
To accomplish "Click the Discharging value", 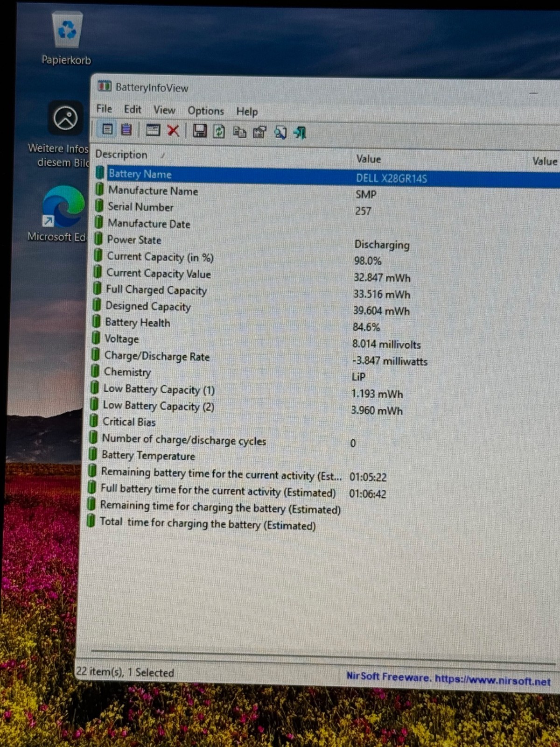I will tap(382, 245).
